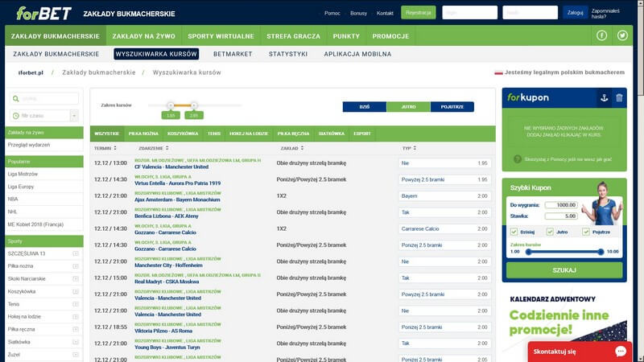Open the Bonusy link in header
Viewport: 644px width, 362px height.
tap(358, 13)
